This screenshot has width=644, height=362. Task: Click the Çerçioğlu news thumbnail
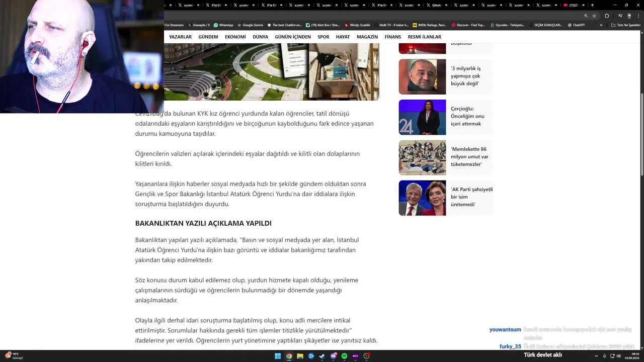point(422,117)
